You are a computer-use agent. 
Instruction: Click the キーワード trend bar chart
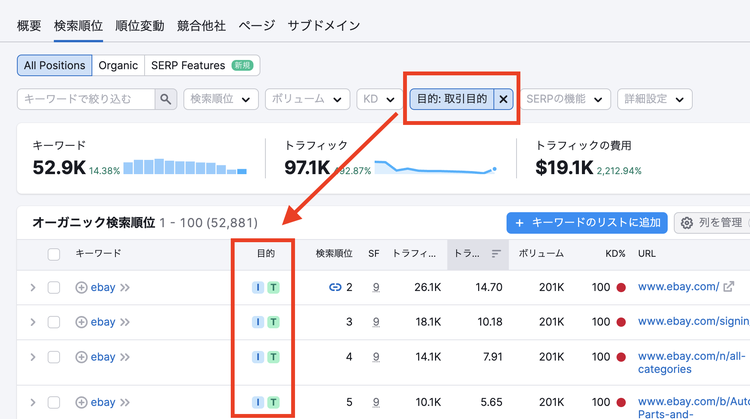(x=185, y=166)
